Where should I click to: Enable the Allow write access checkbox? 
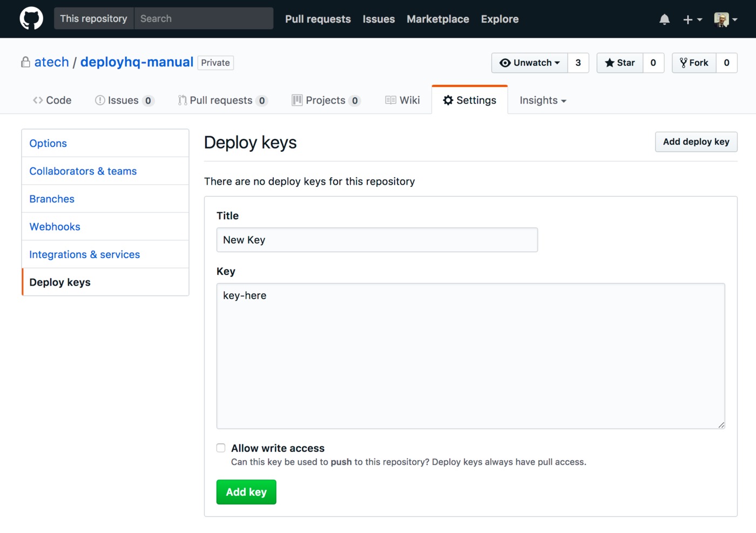[221, 448]
